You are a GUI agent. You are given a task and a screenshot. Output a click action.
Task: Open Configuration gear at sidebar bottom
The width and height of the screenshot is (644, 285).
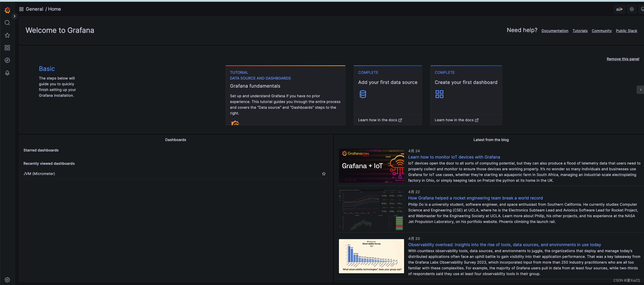(7, 280)
